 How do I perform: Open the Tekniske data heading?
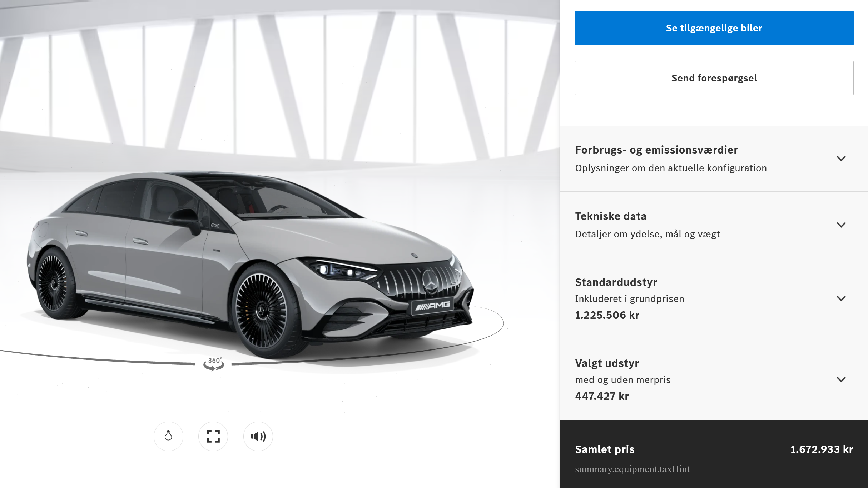[611, 216]
